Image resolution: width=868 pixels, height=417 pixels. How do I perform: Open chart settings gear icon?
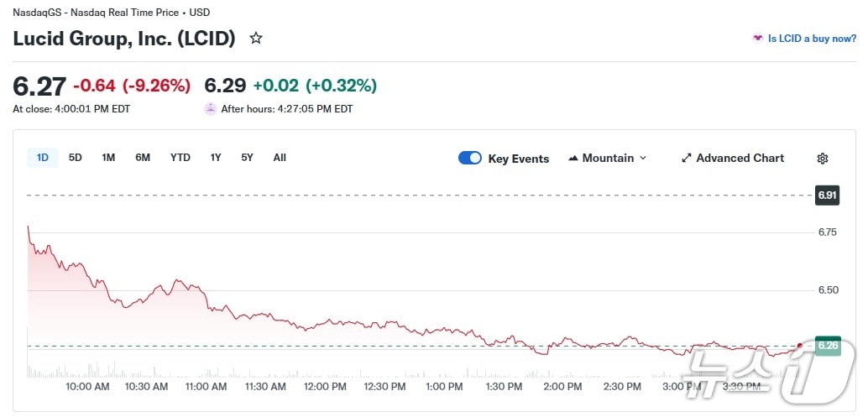823,159
